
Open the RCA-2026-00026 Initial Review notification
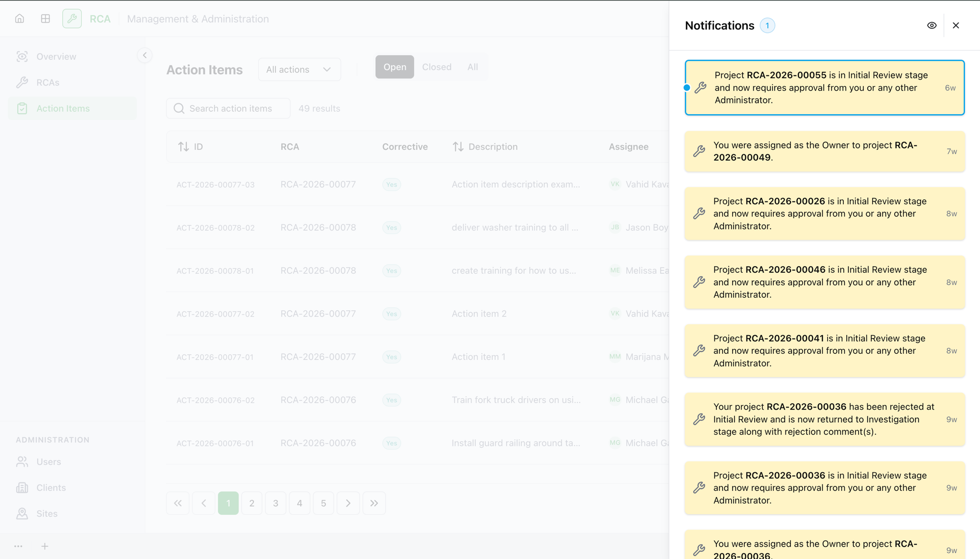pos(825,214)
